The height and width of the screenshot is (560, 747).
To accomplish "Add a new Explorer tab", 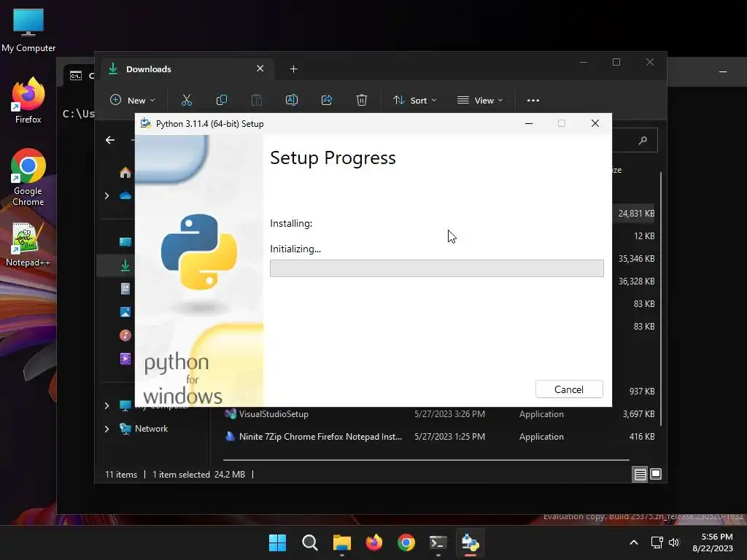I will pyautogui.click(x=293, y=69).
